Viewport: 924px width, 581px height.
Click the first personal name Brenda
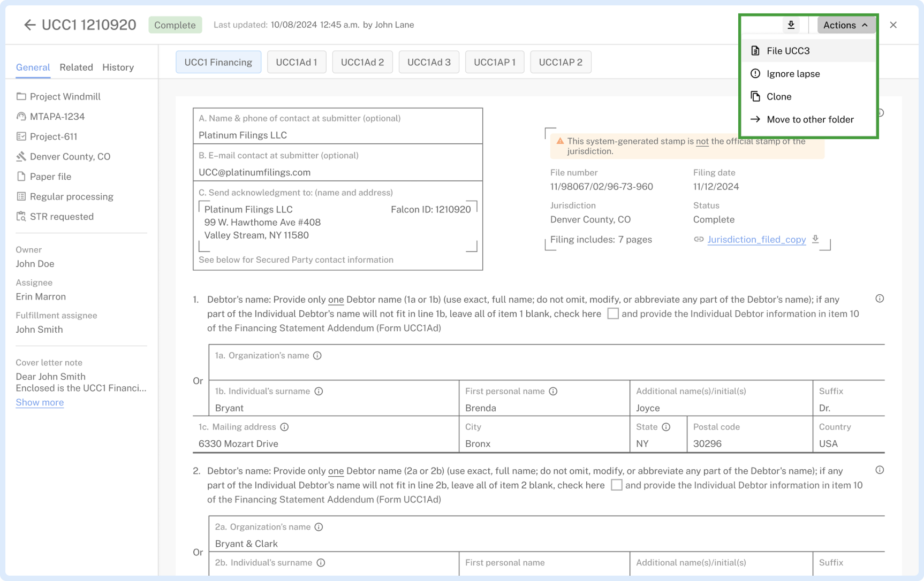click(x=481, y=408)
